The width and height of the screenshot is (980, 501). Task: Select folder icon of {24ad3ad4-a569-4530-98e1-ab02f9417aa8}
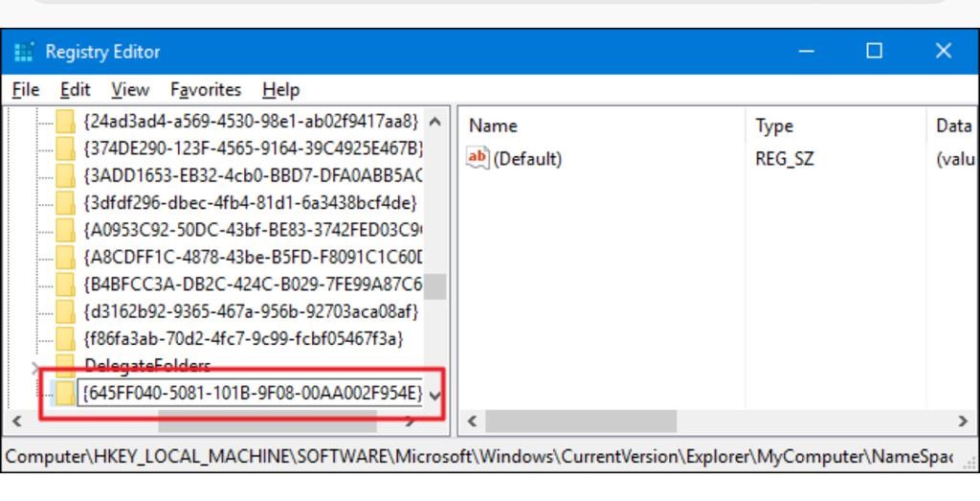pyautogui.click(x=65, y=121)
